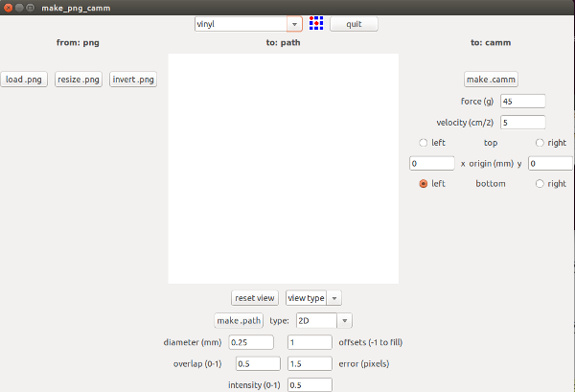Click the reset view button
The height and width of the screenshot is (392, 575).
coord(255,298)
